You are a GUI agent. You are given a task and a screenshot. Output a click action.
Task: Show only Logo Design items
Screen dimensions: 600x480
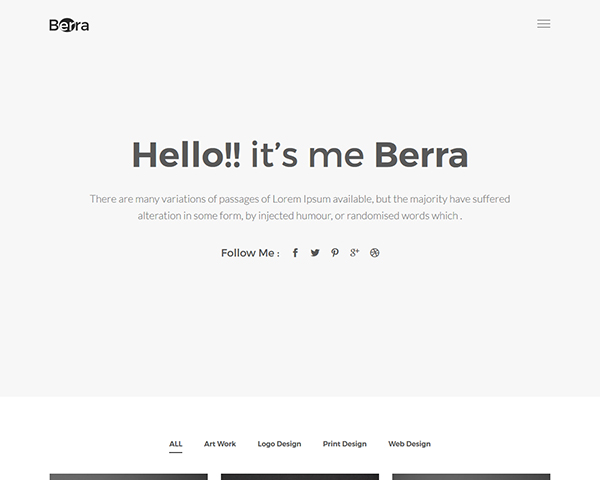279,444
